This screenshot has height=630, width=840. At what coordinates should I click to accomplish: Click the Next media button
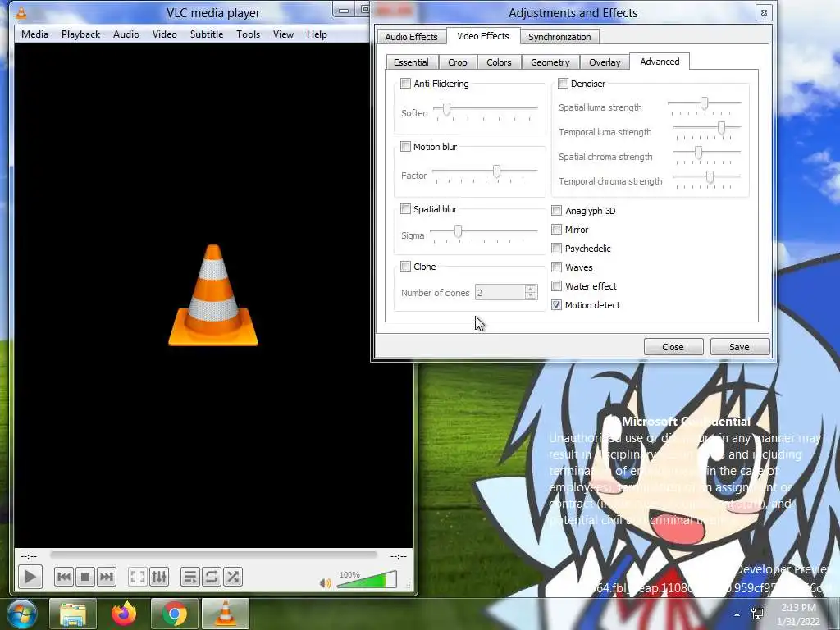(106, 577)
